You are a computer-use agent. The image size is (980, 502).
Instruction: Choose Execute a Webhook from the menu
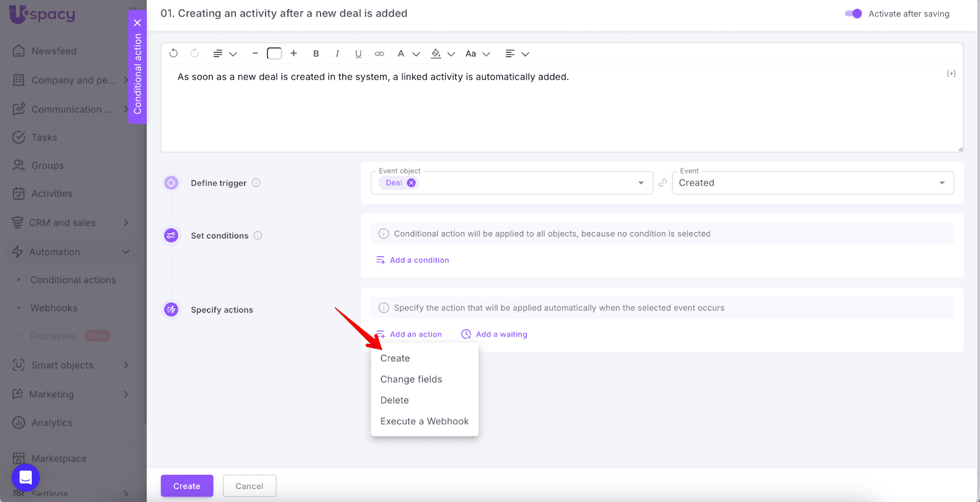pos(424,421)
